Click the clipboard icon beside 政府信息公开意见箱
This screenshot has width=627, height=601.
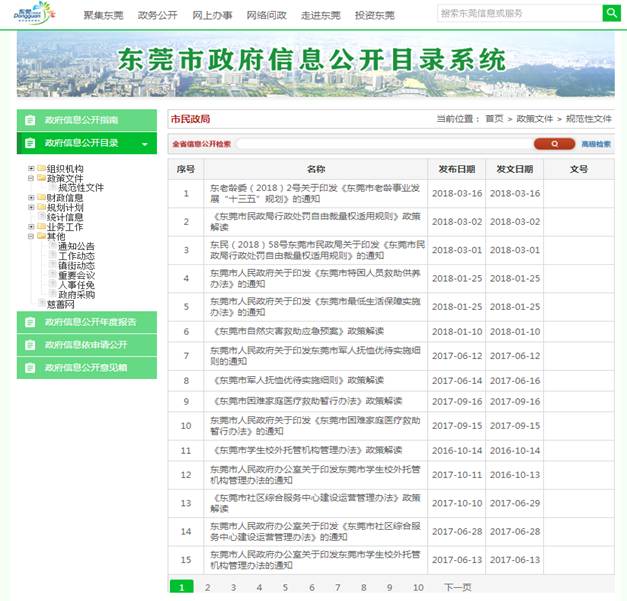click(x=30, y=367)
